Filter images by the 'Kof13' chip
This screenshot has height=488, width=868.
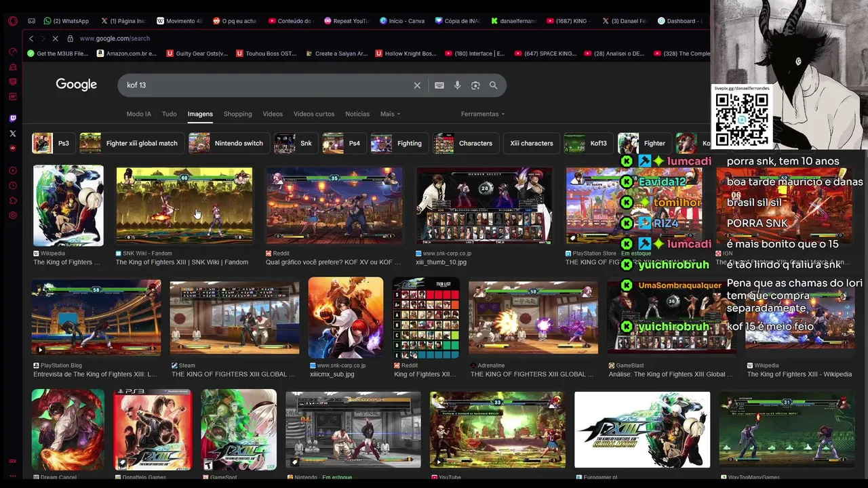[x=587, y=143]
